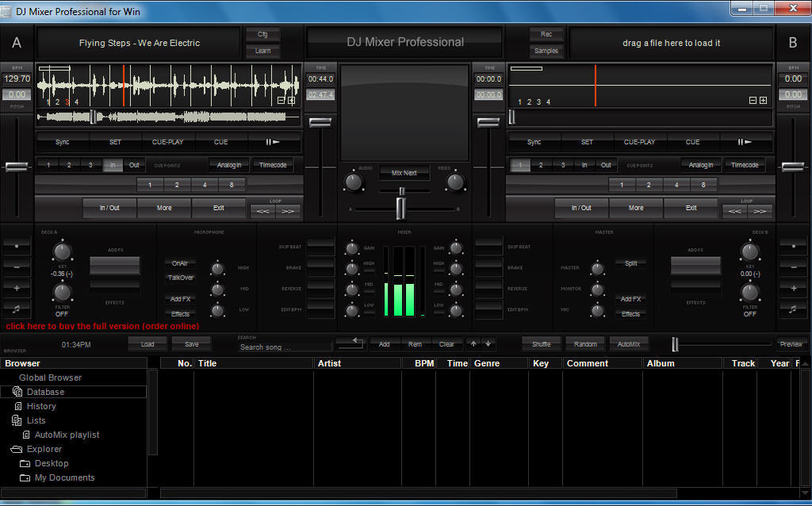
Task: Click the return arrow icon next to search
Action: coord(351,343)
